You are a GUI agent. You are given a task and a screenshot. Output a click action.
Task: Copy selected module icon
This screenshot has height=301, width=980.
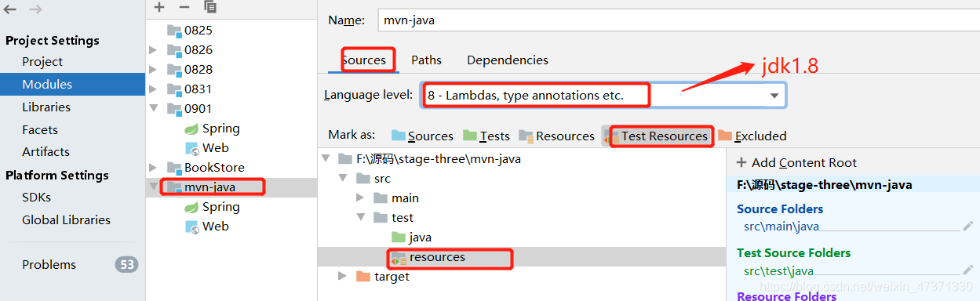pyautogui.click(x=210, y=7)
